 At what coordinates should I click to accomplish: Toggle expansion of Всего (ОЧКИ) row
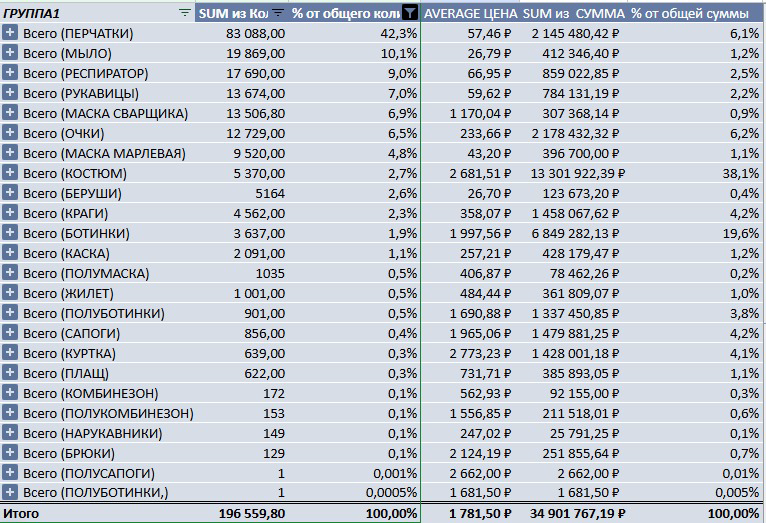[10, 133]
